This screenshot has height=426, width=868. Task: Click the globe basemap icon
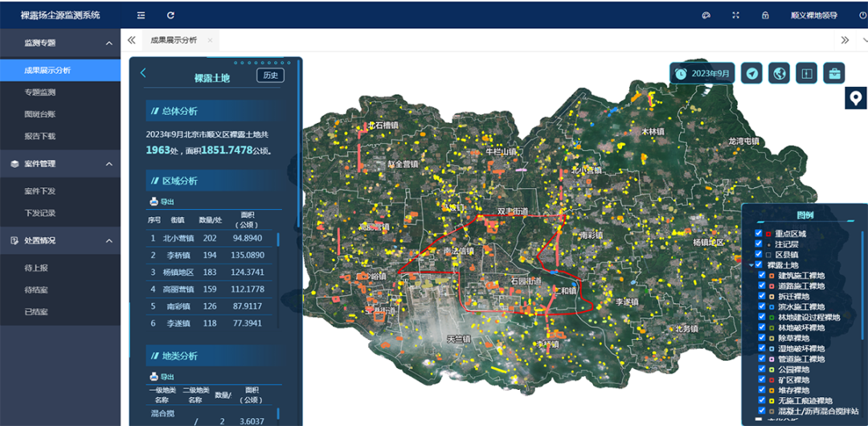click(x=779, y=73)
